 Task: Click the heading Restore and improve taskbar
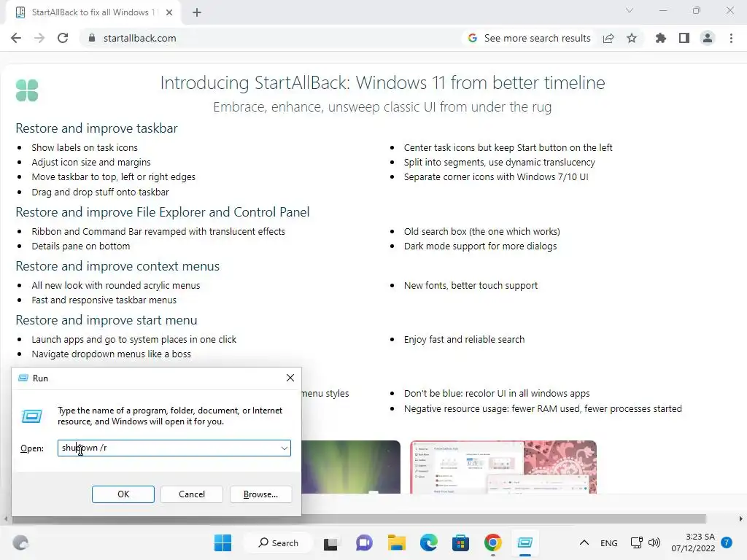[x=97, y=128]
